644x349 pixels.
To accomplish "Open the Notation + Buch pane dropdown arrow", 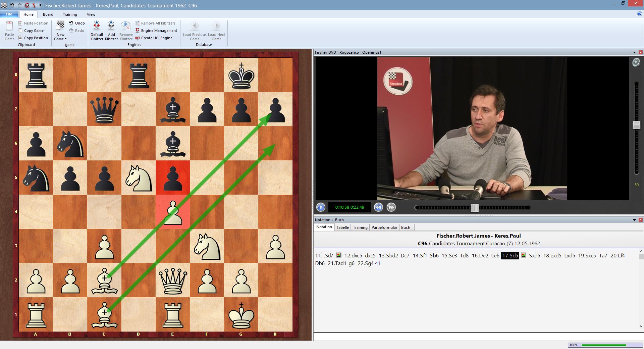I will 634,220.
